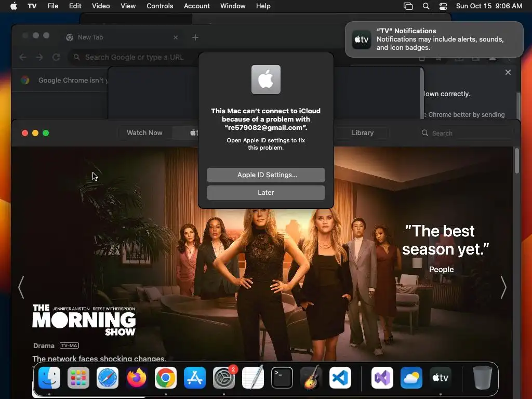
Task: Open the Controls menu
Action: point(160,6)
